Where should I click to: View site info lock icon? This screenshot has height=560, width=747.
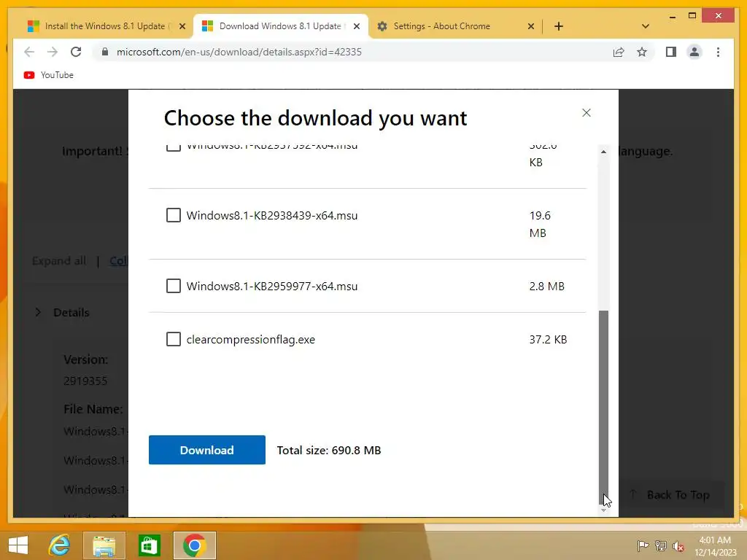(105, 52)
